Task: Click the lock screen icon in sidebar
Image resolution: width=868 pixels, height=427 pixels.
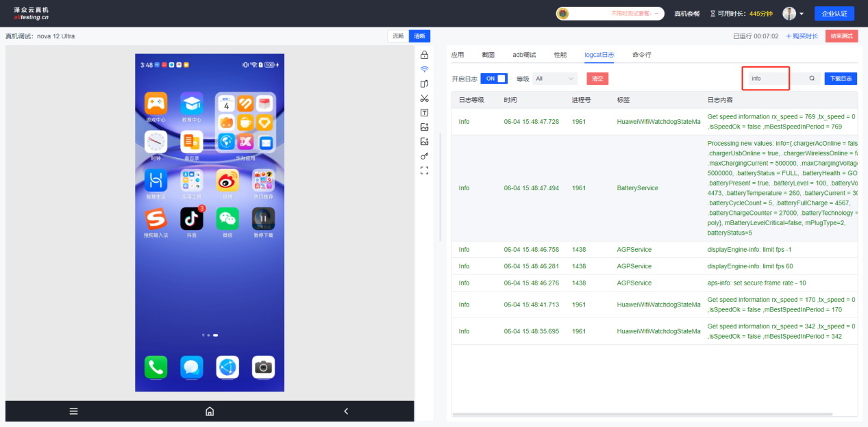Action: (424, 55)
